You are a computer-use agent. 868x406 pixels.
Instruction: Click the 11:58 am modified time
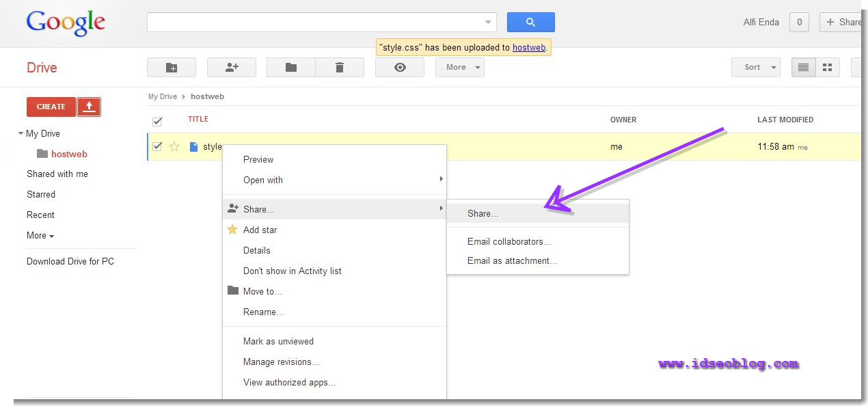(776, 146)
